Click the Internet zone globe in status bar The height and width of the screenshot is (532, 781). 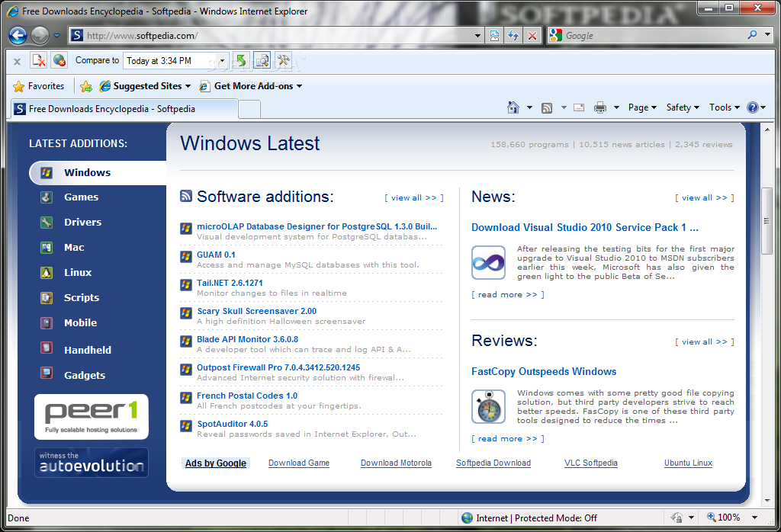coord(467,518)
